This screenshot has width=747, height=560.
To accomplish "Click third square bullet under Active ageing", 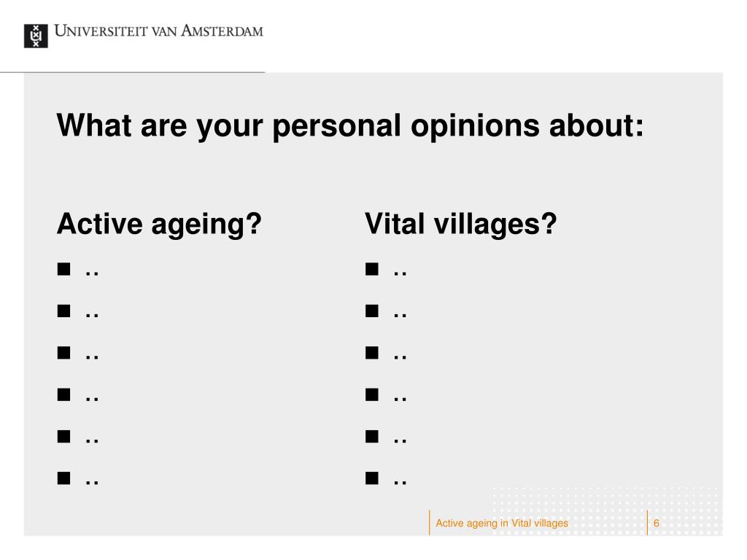I will click(x=64, y=353).
